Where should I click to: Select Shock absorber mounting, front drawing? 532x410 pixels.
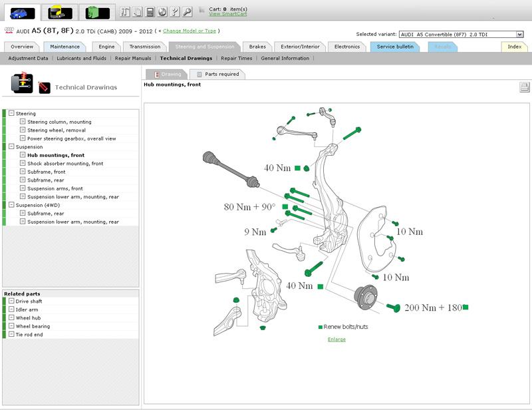coord(65,163)
